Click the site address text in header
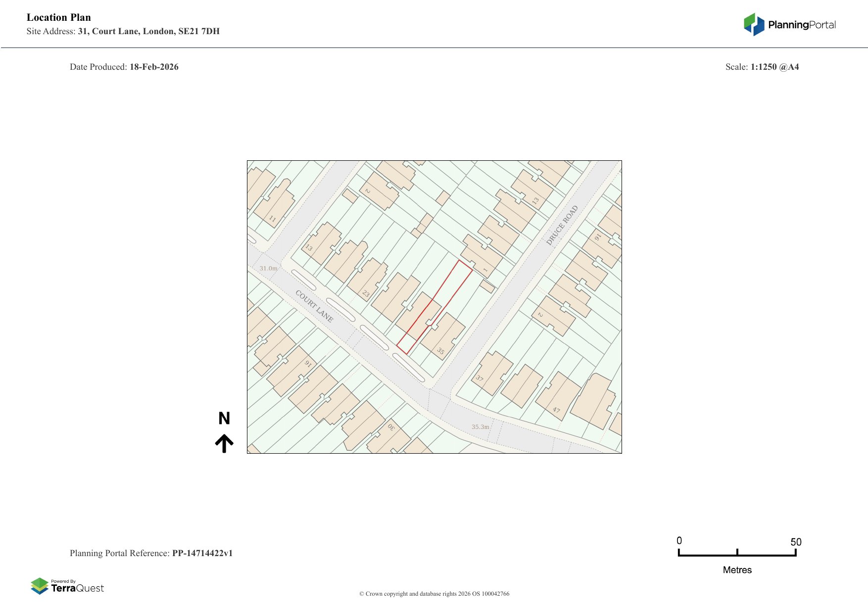The width and height of the screenshot is (868, 614). [x=123, y=31]
